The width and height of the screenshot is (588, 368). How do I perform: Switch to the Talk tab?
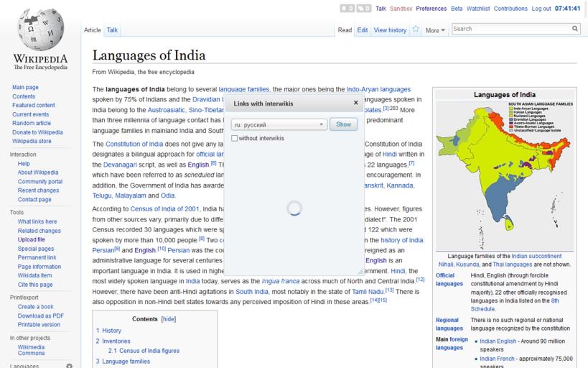[113, 30]
